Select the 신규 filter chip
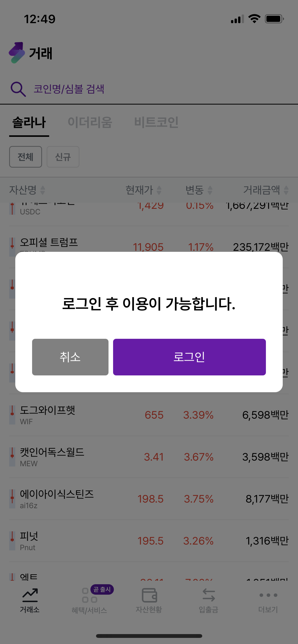 [x=63, y=157]
